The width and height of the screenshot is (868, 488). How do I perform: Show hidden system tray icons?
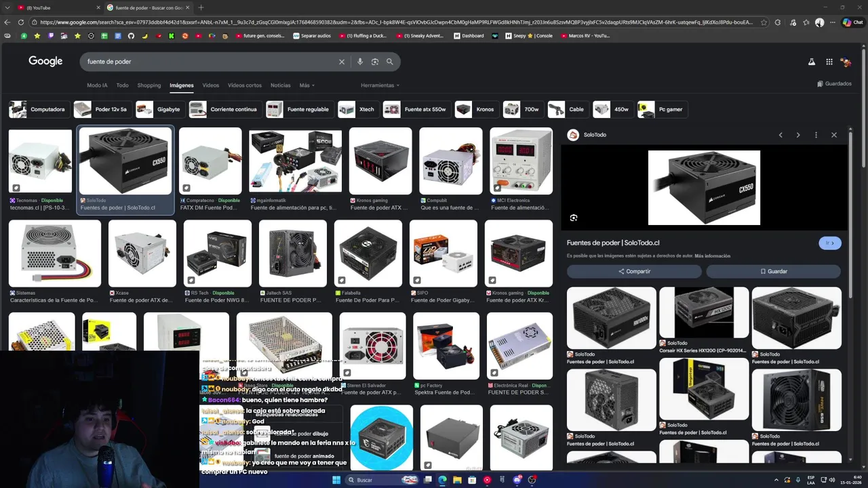click(x=776, y=480)
